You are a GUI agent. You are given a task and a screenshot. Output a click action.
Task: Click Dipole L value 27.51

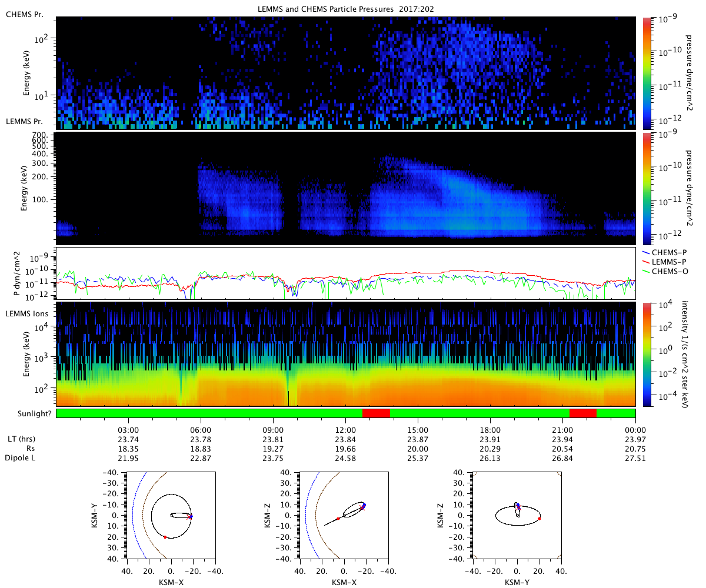635,458
